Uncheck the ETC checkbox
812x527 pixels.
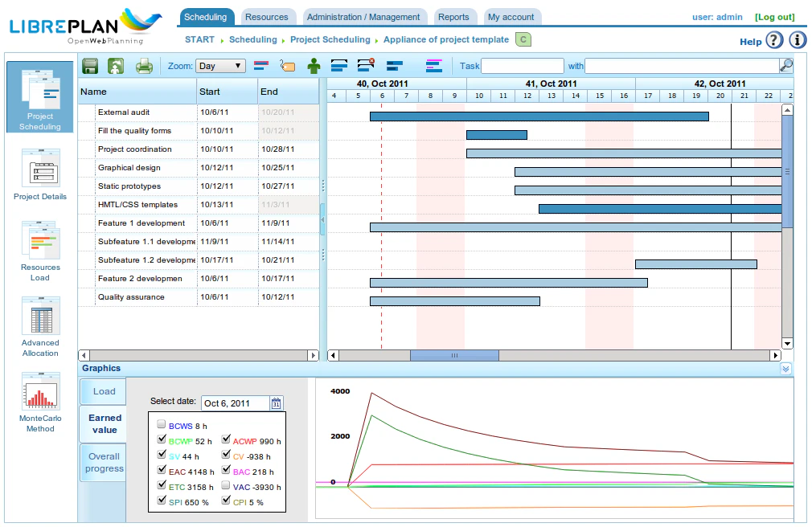click(161, 485)
